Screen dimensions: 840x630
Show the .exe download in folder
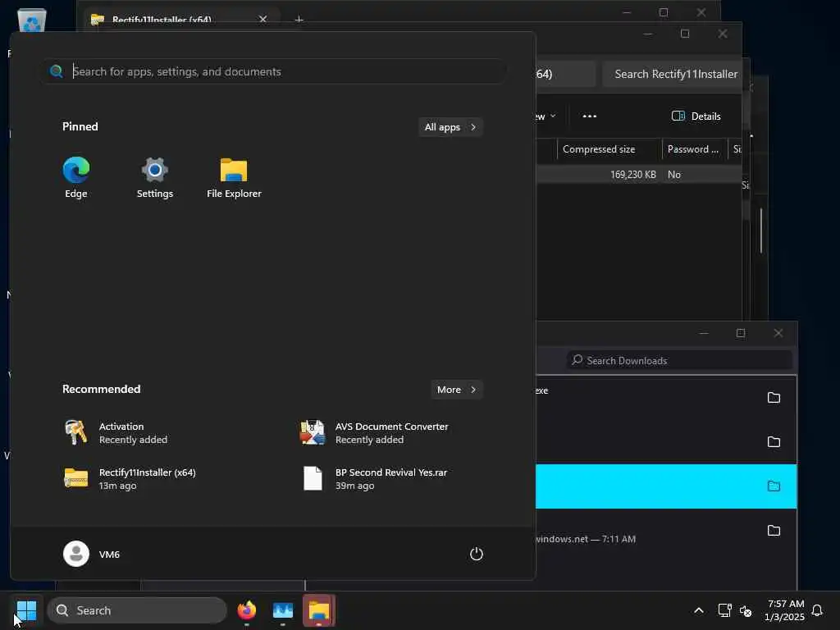point(774,398)
